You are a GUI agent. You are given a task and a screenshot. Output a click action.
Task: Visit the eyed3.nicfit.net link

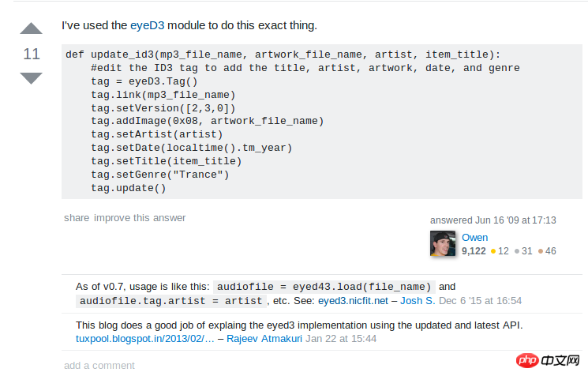coord(354,301)
